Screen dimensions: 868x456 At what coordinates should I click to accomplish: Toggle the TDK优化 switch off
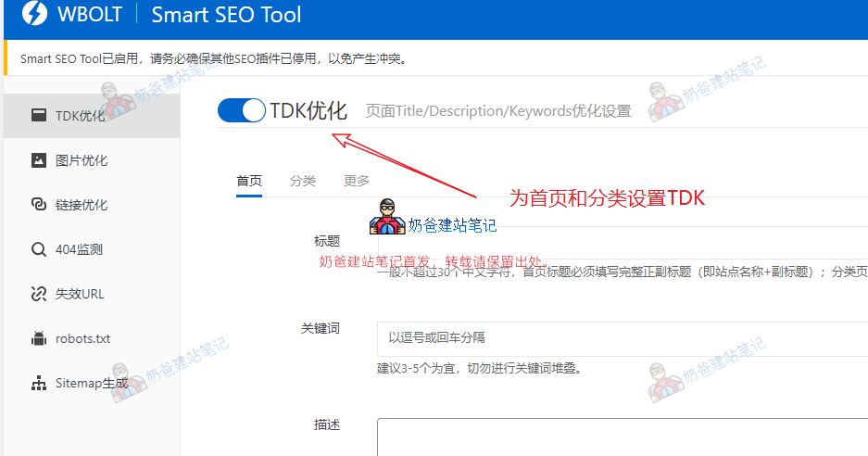242,111
